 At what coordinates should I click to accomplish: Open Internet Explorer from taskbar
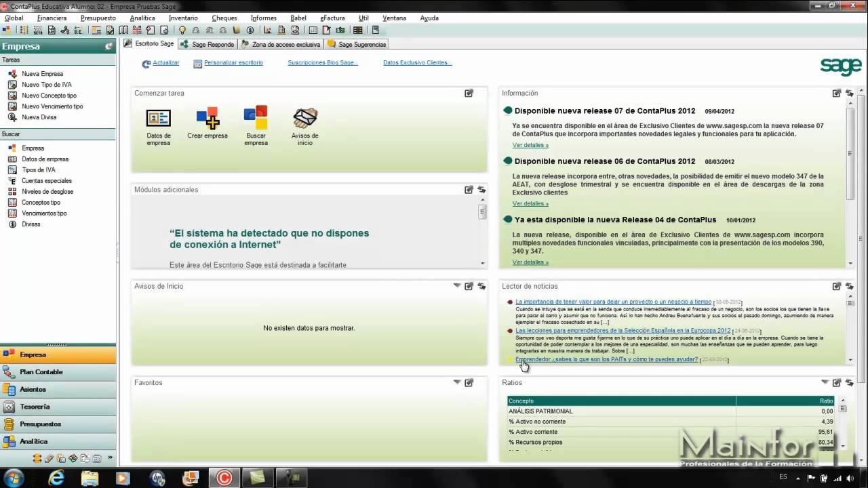coord(56,478)
